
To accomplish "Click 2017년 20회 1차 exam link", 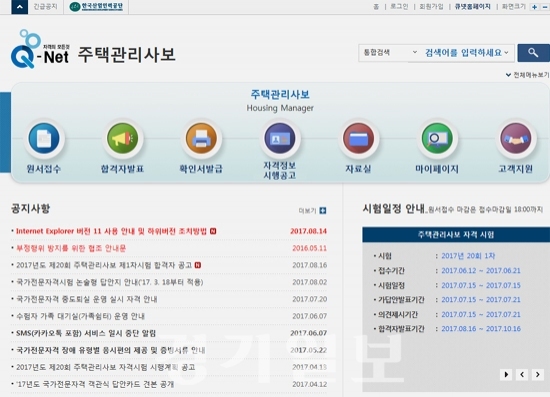I will (x=468, y=256).
